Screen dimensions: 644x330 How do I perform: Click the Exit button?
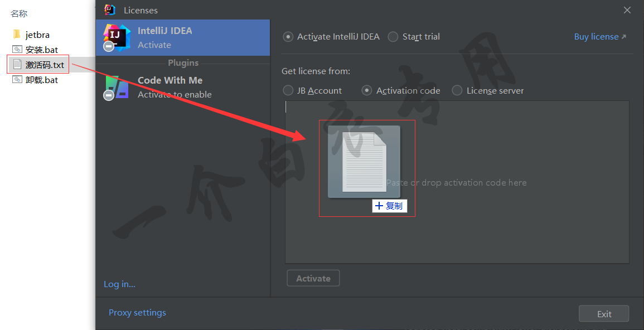[x=604, y=314]
